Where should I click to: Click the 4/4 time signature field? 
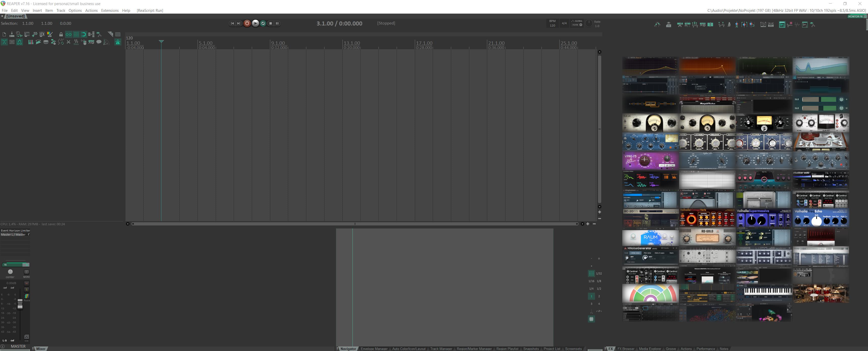(x=564, y=23)
